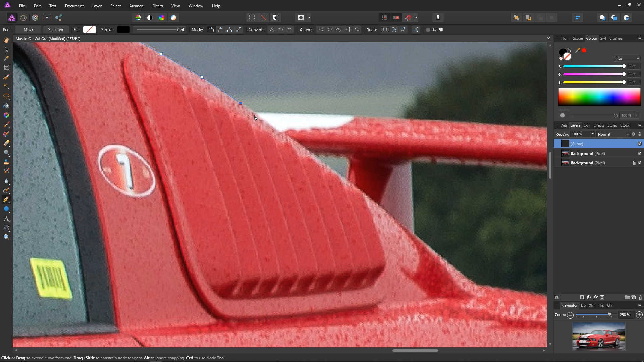Select the Crop tool in the toolbar
This screenshot has width=644, height=362.
click(6, 68)
